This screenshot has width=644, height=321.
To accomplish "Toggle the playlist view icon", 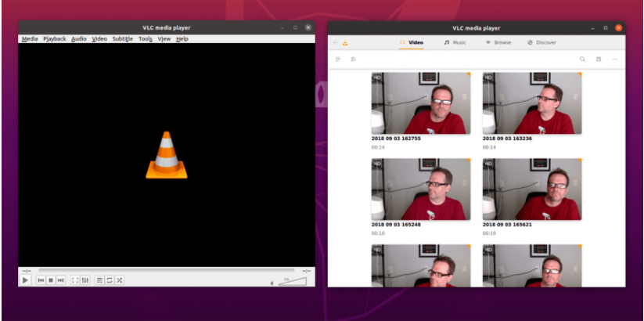I will point(99,280).
